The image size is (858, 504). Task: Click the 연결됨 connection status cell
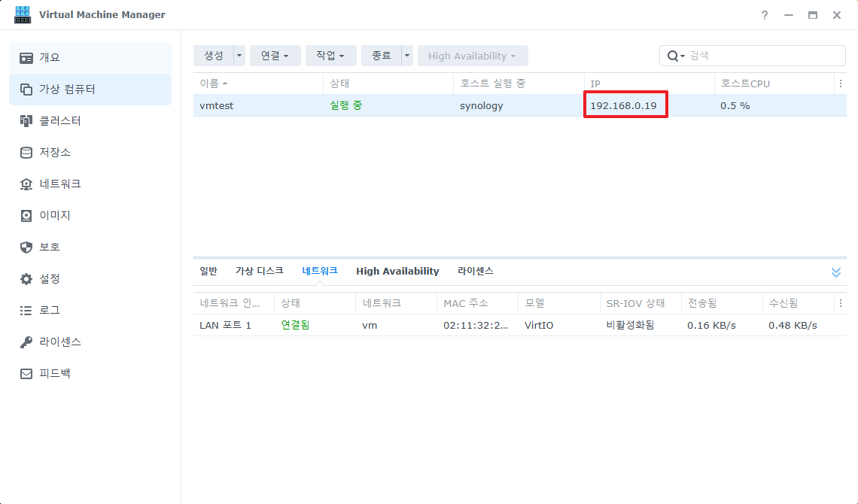[296, 325]
